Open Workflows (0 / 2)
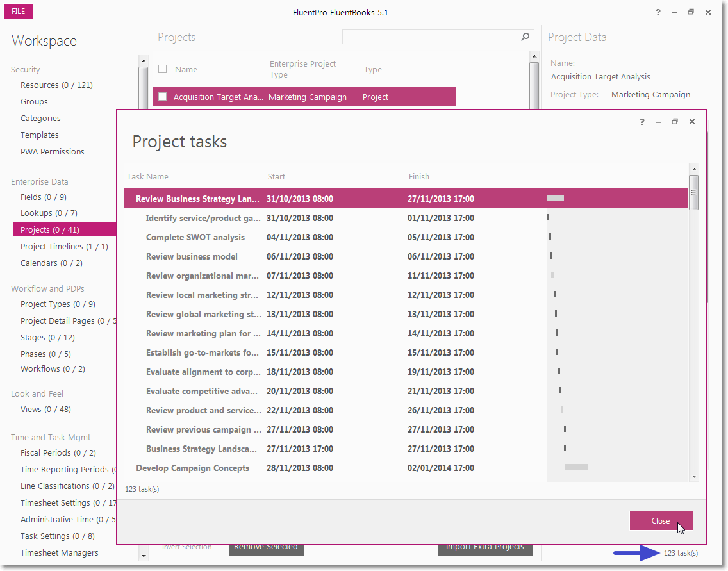This screenshot has height=571, width=728. point(53,369)
